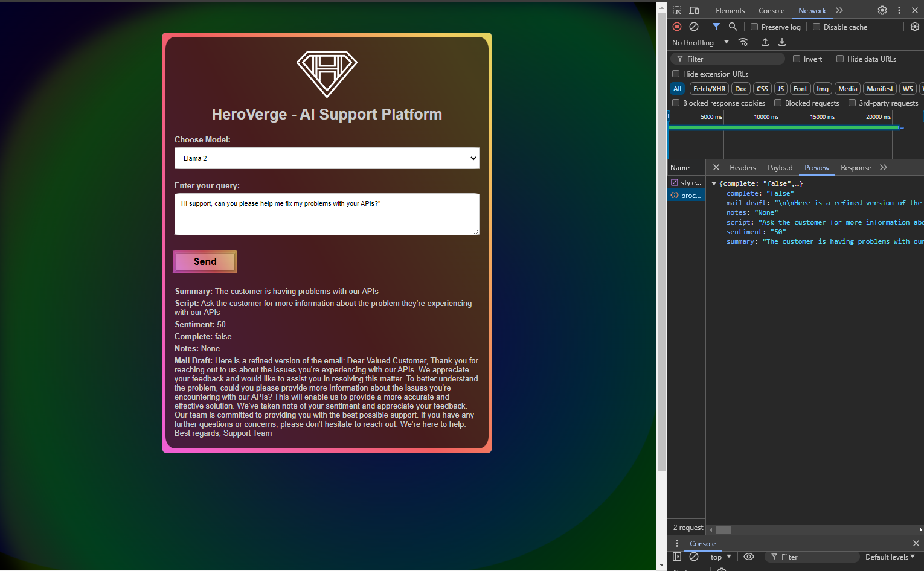Select the All request type filter
Screen dimensions: 924x571
coord(678,89)
